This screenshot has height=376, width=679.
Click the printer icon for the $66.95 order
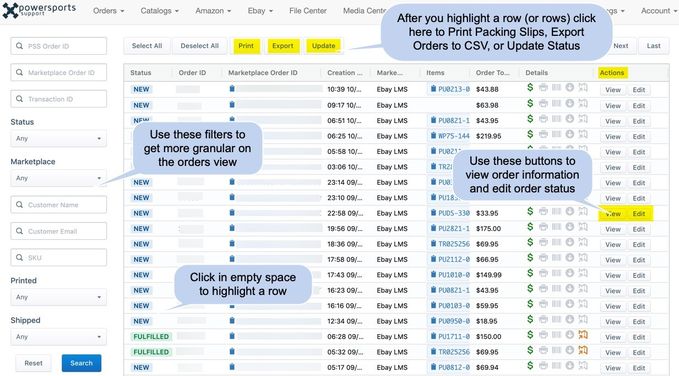pyautogui.click(x=543, y=258)
